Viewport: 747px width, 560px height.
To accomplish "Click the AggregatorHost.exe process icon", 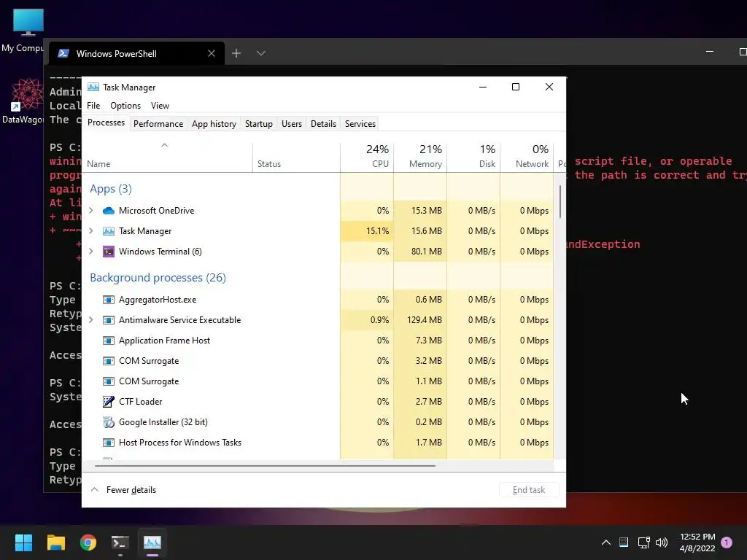I will 109,300.
